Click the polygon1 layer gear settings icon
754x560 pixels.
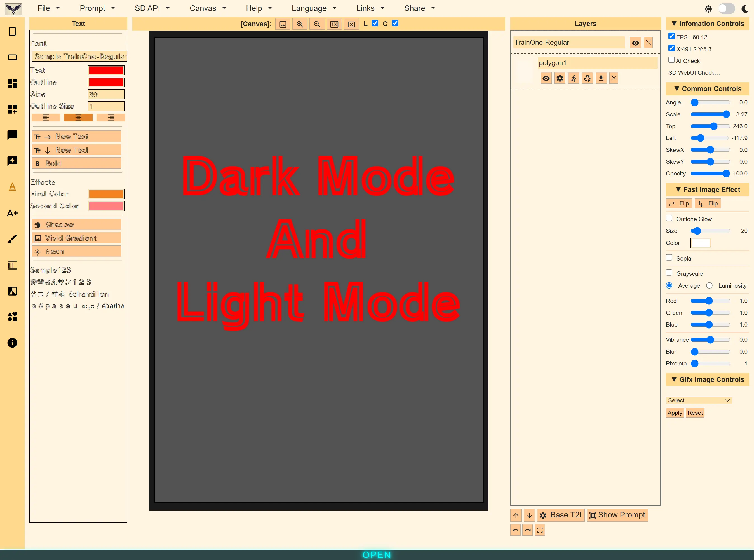tap(560, 78)
